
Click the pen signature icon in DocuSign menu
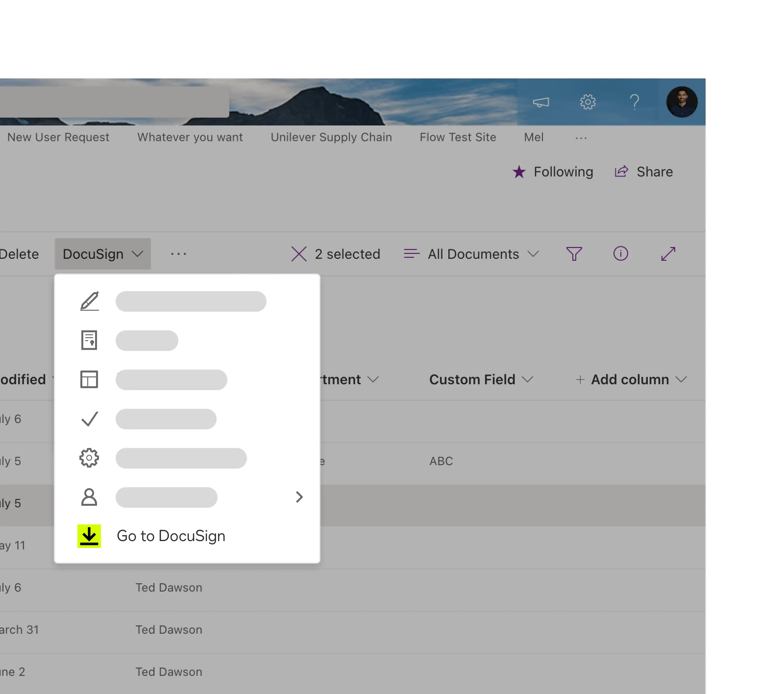point(89,301)
